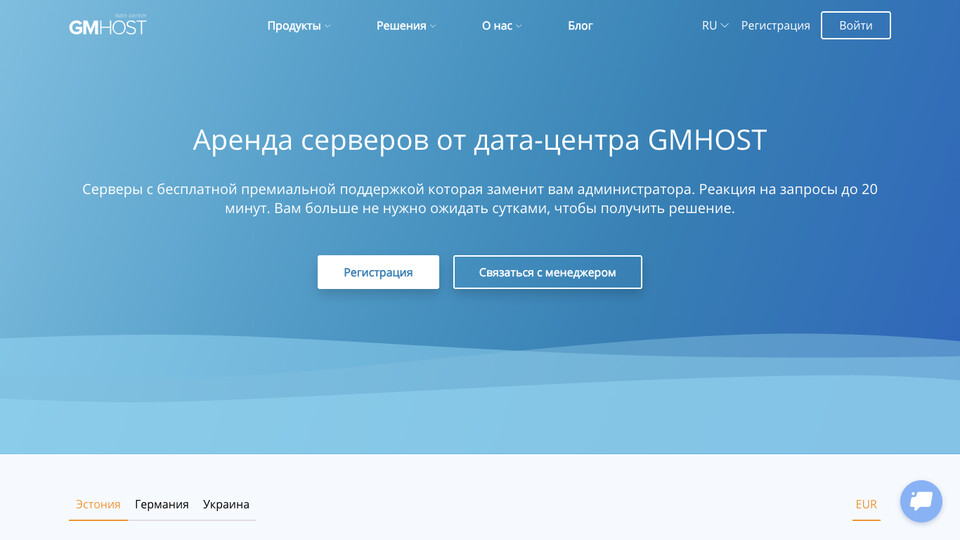Open the live chat bubble icon
Viewport: 960px width, 540px height.
point(921,501)
